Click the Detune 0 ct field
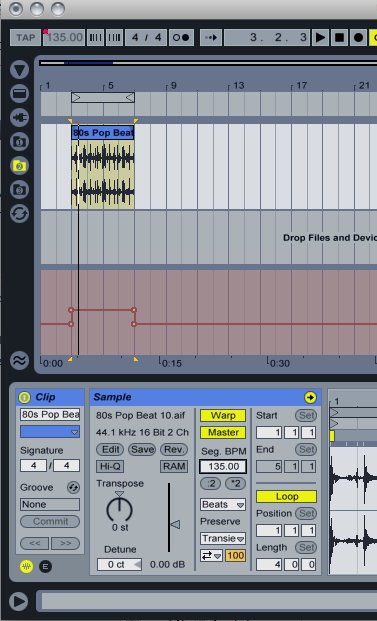The width and height of the screenshot is (377, 621). (x=119, y=564)
